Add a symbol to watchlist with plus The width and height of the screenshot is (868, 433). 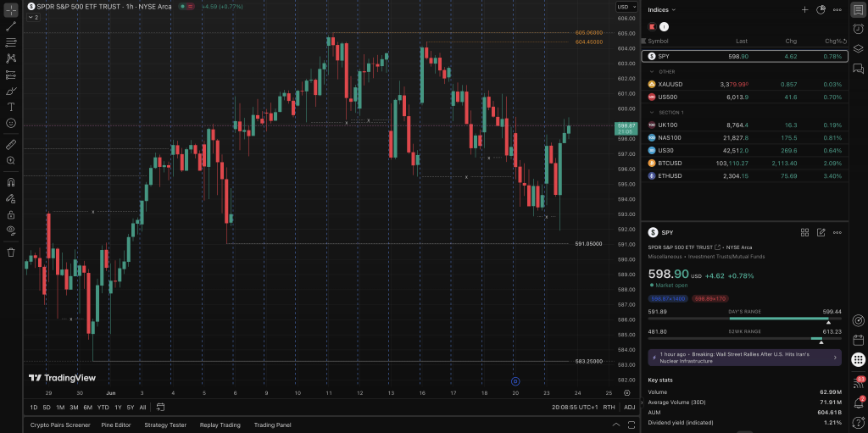point(805,9)
